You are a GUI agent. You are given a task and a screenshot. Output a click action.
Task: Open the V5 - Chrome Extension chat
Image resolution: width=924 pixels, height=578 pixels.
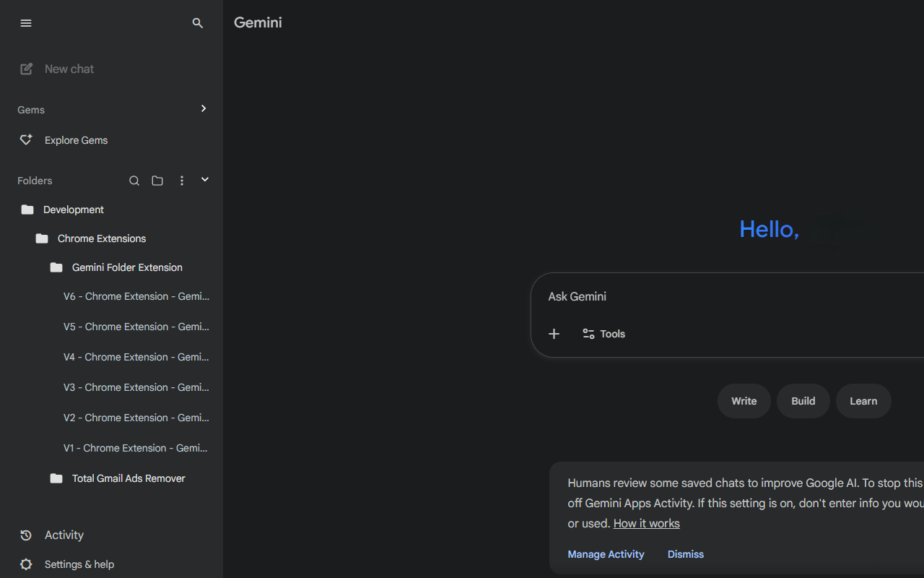click(x=136, y=327)
